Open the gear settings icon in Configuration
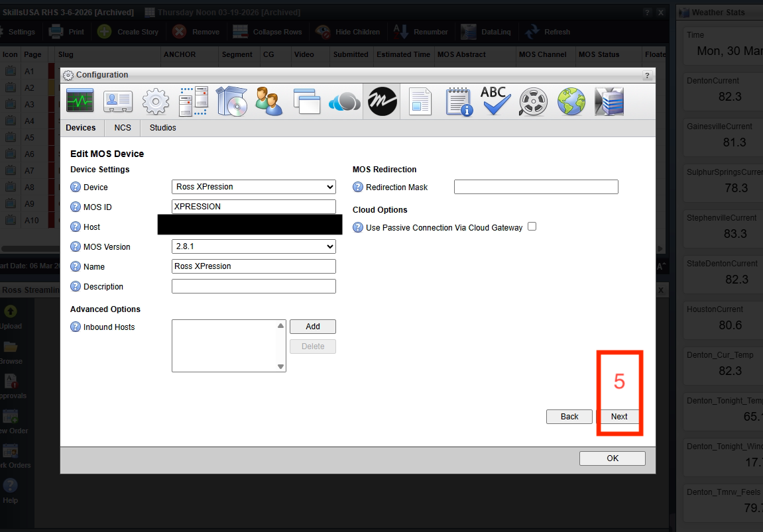This screenshot has height=532, width=763. pyautogui.click(x=156, y=101)
